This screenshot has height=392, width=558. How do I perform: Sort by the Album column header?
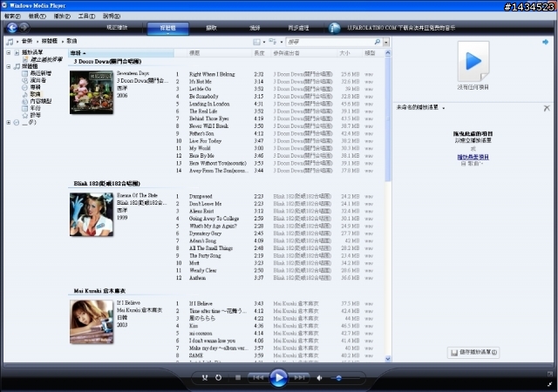click(121, 53)
